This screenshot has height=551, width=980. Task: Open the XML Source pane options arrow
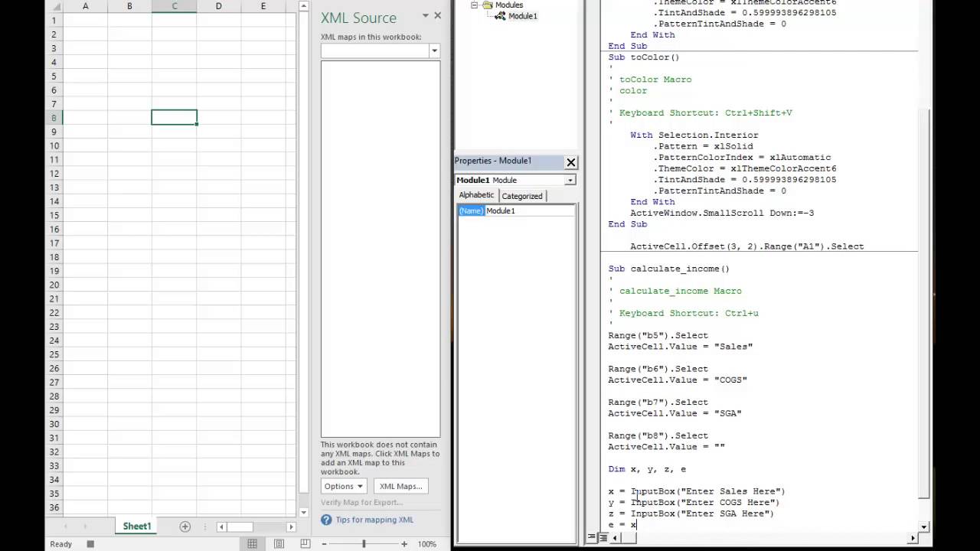[426, 16]
